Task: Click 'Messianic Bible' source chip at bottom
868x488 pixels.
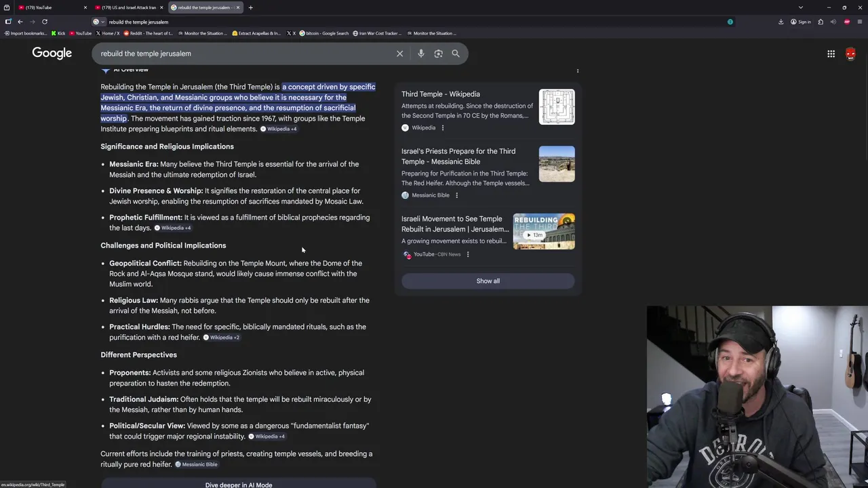Action: click(197, 464)
